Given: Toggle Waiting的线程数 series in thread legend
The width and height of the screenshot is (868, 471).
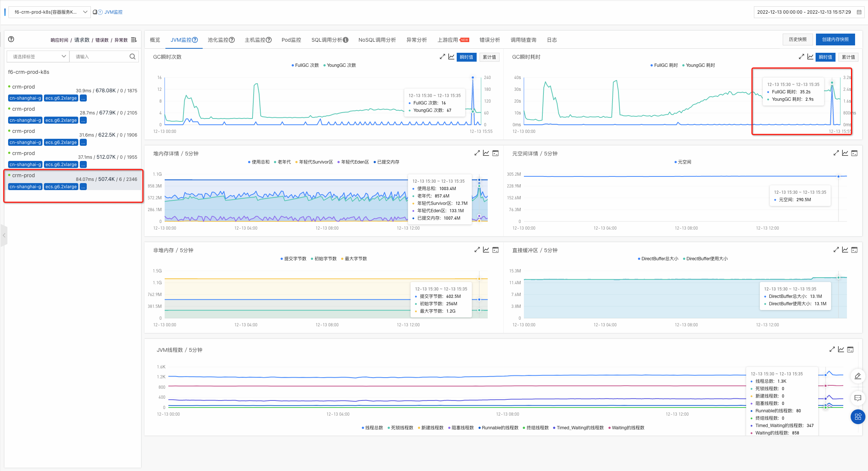Looking at the screenshot, I should pos(626,428).
